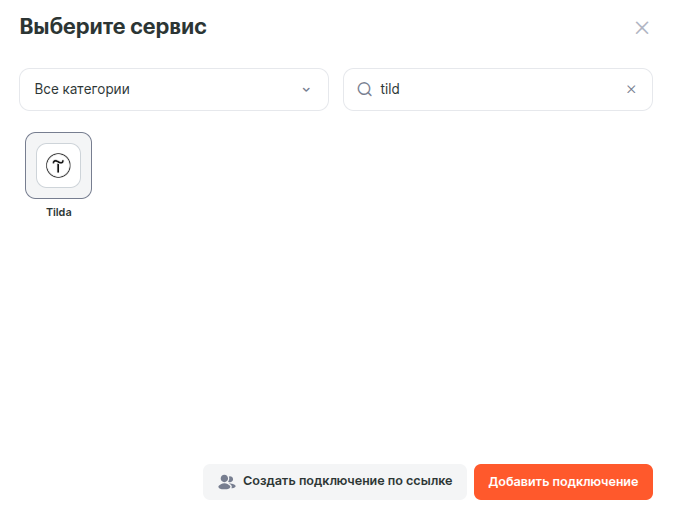This screenshot has width=674, height=520.
Task: Click the magnifier icon in search field
Action: [364, 89]
